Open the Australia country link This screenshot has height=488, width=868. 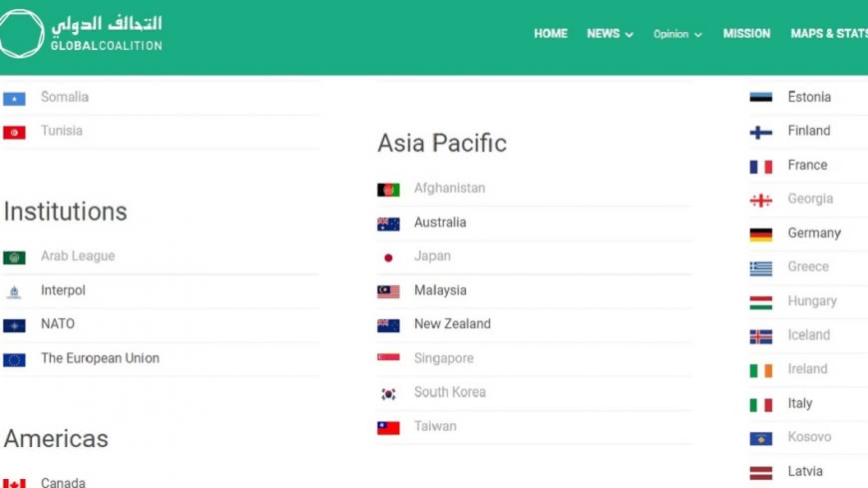coord(440,223)
